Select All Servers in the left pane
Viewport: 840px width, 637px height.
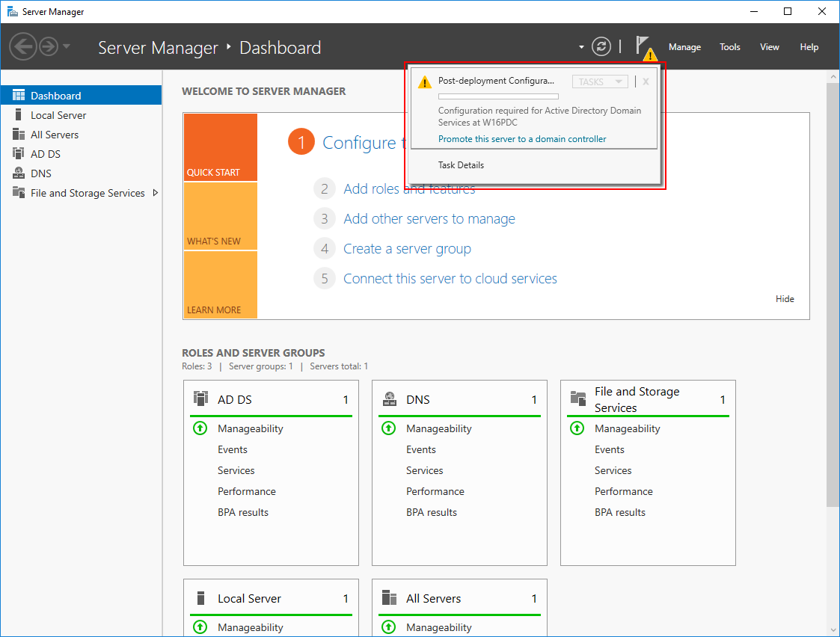[x=81, y=135]
